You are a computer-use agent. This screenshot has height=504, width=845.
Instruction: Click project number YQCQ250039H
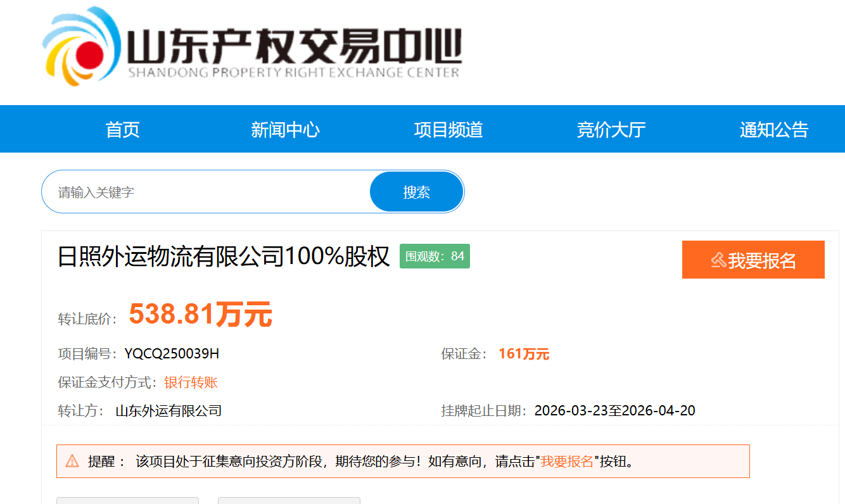click(172, 354)
